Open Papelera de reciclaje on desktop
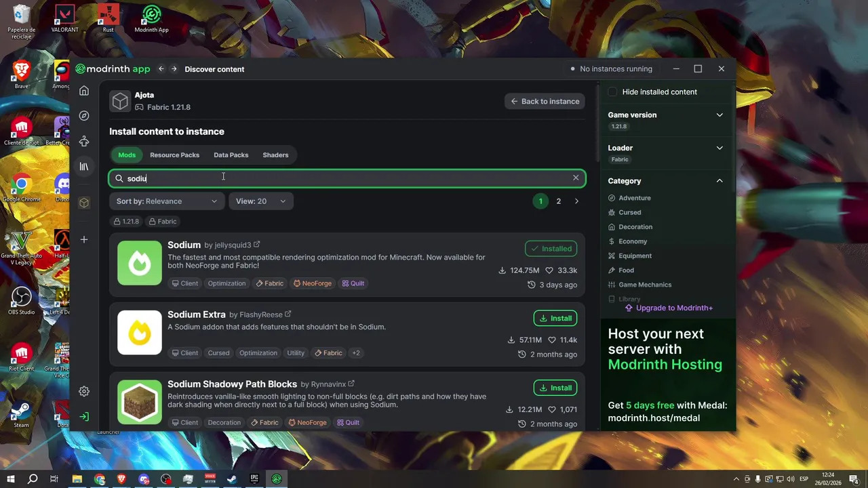The image size is (868, 488). click(22, 22)
